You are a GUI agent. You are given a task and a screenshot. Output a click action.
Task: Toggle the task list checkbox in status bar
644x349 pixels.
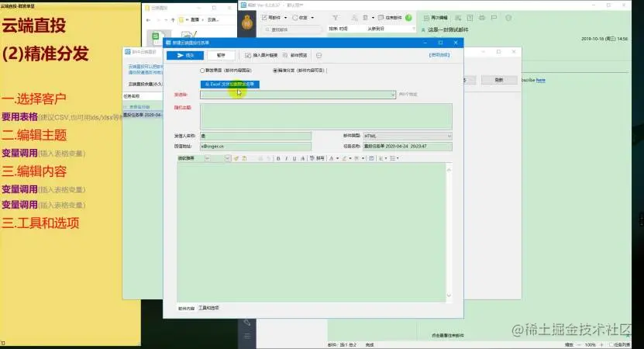coord(611,344)
